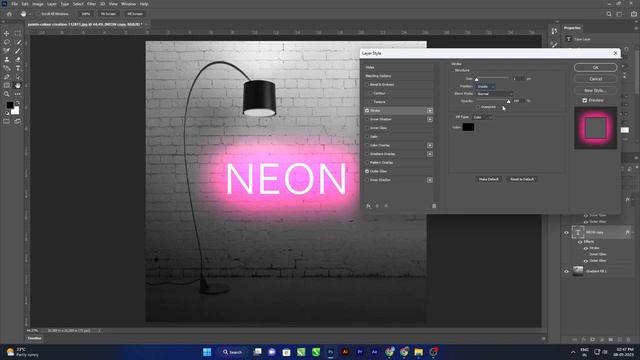Add another Inner Shadow with plus icon
The image size is (640, 360).
[430, 119]
